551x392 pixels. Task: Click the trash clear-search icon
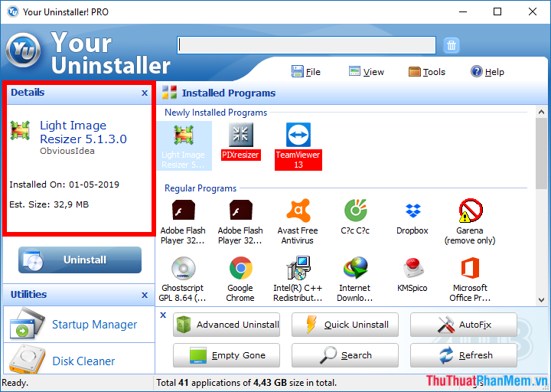(x=452, y=45)
